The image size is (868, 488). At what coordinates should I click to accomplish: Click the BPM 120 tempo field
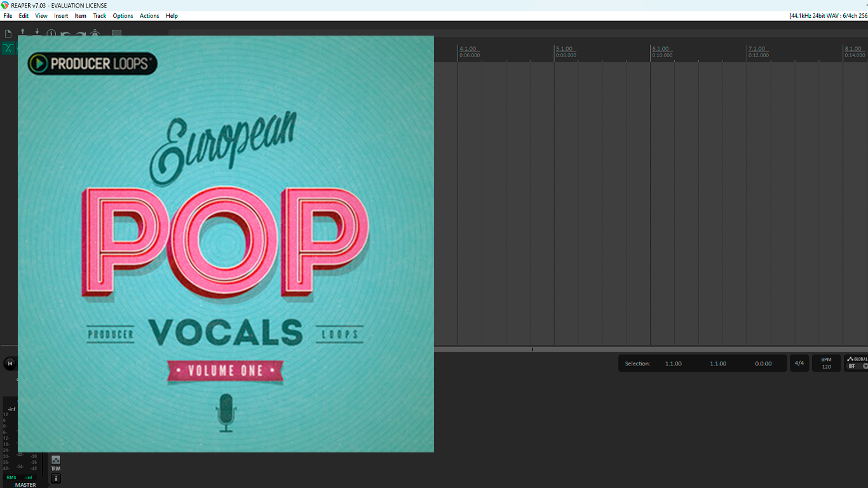point(827,363)
